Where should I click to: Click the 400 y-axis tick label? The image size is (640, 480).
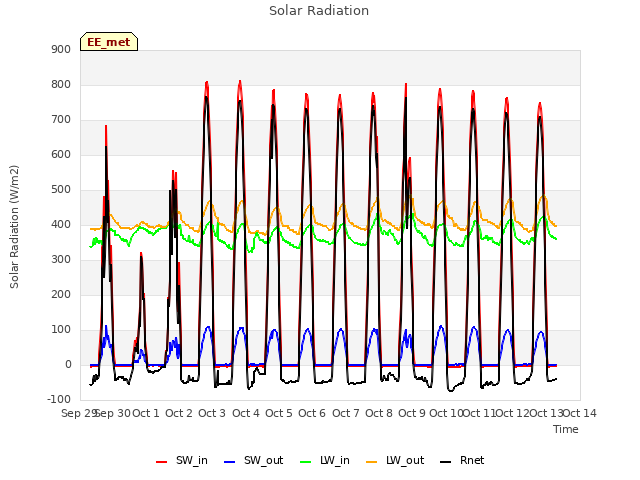point(61,224)
